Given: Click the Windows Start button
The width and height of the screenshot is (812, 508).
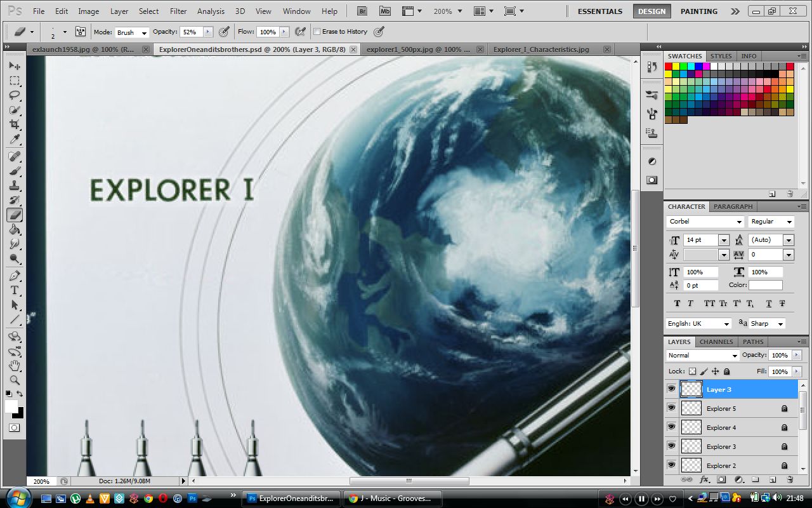Looking at the screenshot, I should pos(17,498).
